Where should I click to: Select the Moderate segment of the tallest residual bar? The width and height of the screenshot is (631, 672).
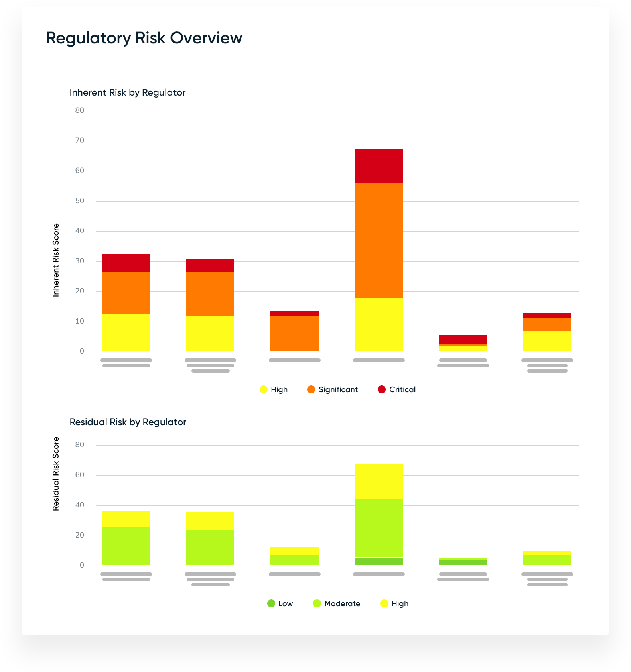[x=378, y=528]
